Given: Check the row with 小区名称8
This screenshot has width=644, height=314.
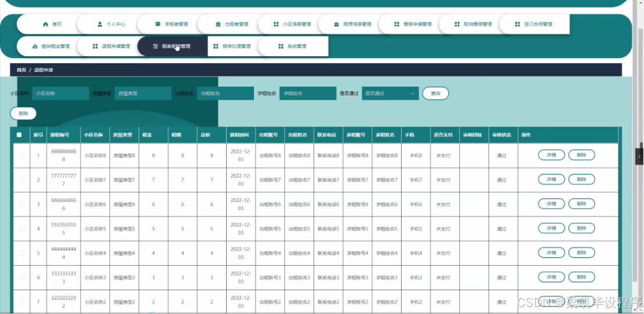Looking at the screenshot, I should 22,156.
